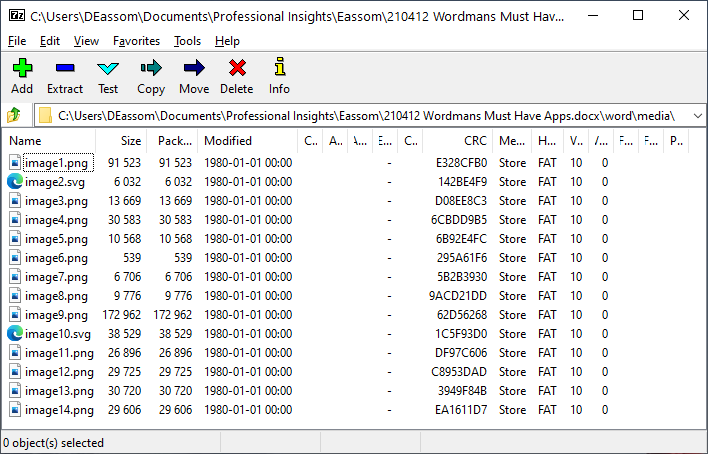This screenshot has height=454, width=708.
Task: Select the image10.svg file name
Action: pos(58,333)
